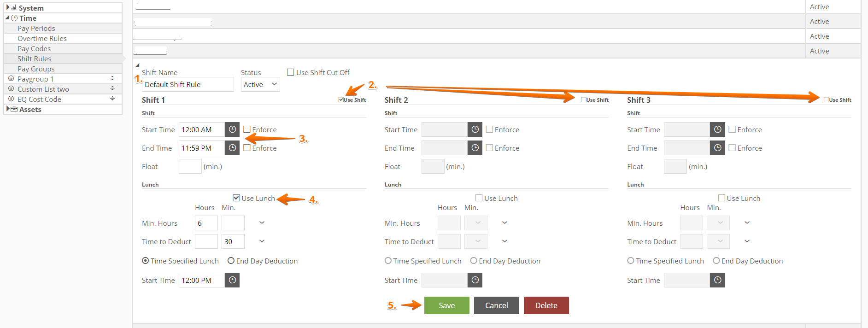Click the circular icon before EQ Cost Code
This screenshot has width=868, height=328.
(x=11, y=99)
